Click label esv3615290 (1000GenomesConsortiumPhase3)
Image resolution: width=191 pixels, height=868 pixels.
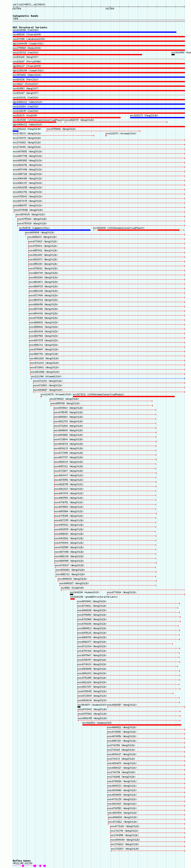(119, 228)
